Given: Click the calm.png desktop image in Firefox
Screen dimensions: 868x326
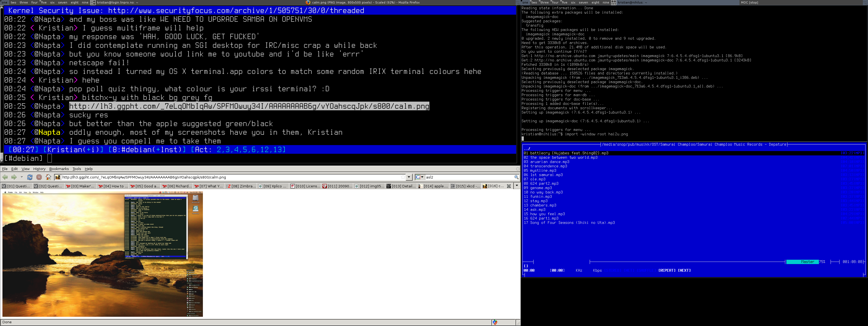Looking at the screenshot, I should tap(103, 254).
